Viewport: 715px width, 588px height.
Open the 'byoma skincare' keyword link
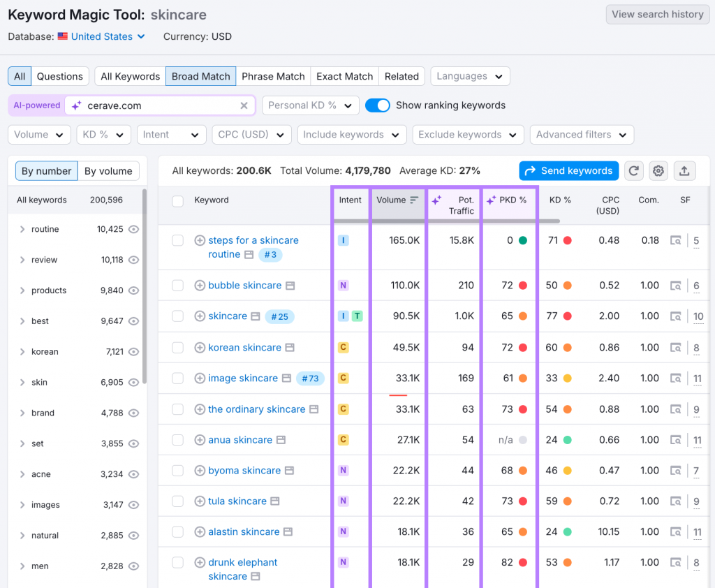(244, 470)
